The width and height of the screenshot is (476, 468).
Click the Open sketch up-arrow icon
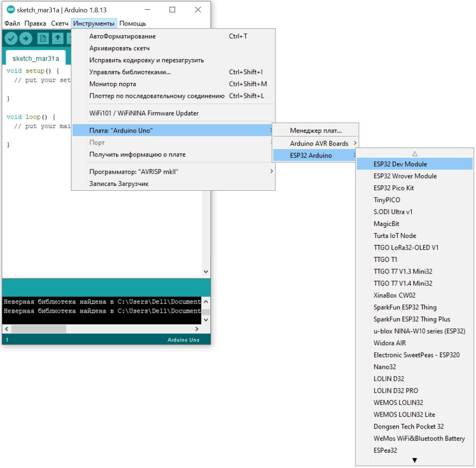tap(58, 38)
